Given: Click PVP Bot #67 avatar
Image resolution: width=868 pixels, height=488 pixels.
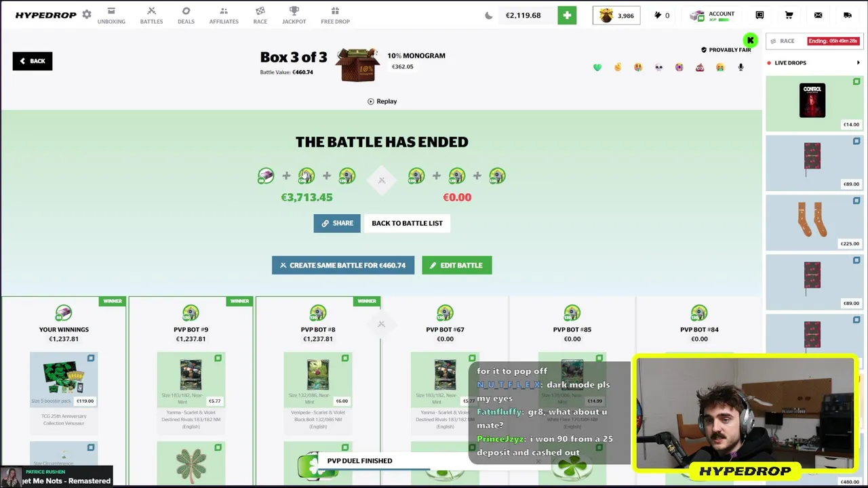Looking at the screenshot, I should [445, 313].
